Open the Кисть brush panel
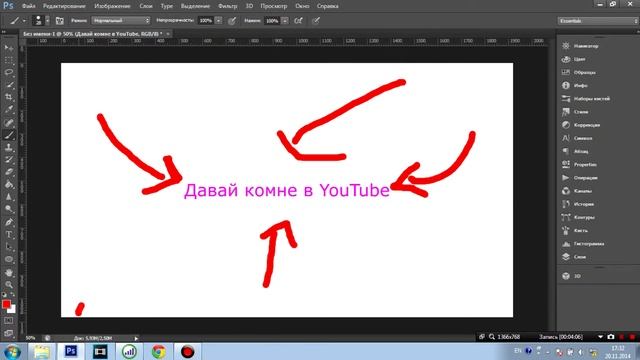Screen dimensions: 640x360 coord(575,231)
